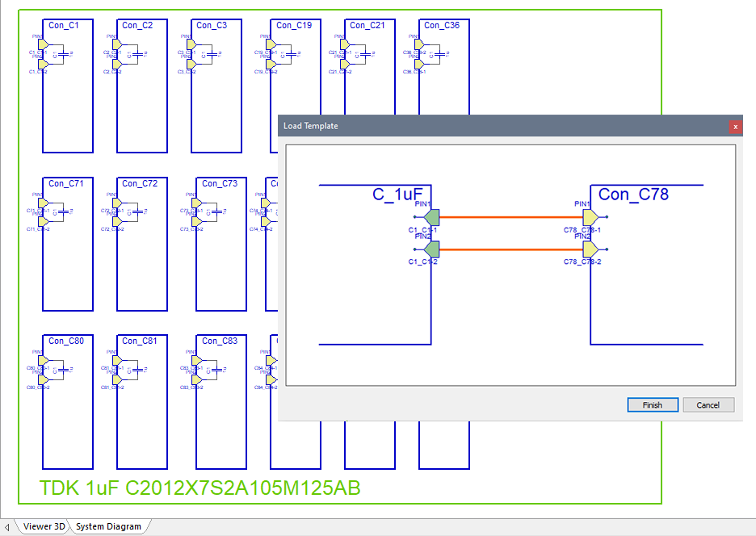Select the Con_C78 block title in preview
The width and height of the screenshot is (756, 536).
pos(633,195)
